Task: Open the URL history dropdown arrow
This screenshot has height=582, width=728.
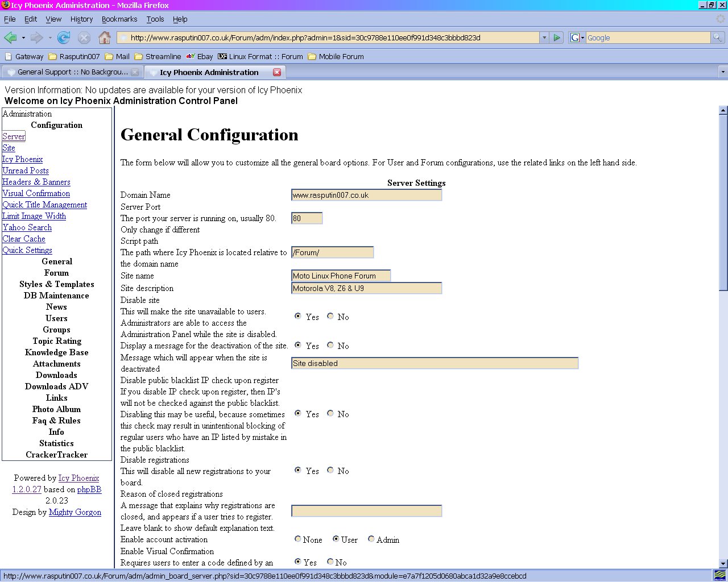Action: click(x=544, y=38)
